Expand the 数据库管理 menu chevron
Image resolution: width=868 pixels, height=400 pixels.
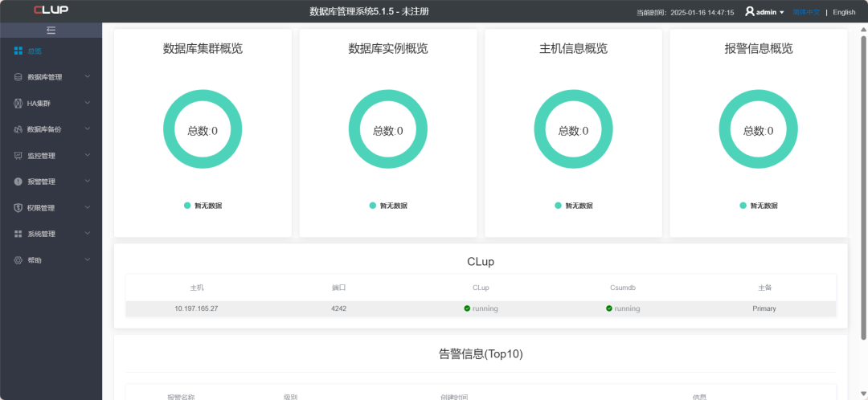(88, 77)
